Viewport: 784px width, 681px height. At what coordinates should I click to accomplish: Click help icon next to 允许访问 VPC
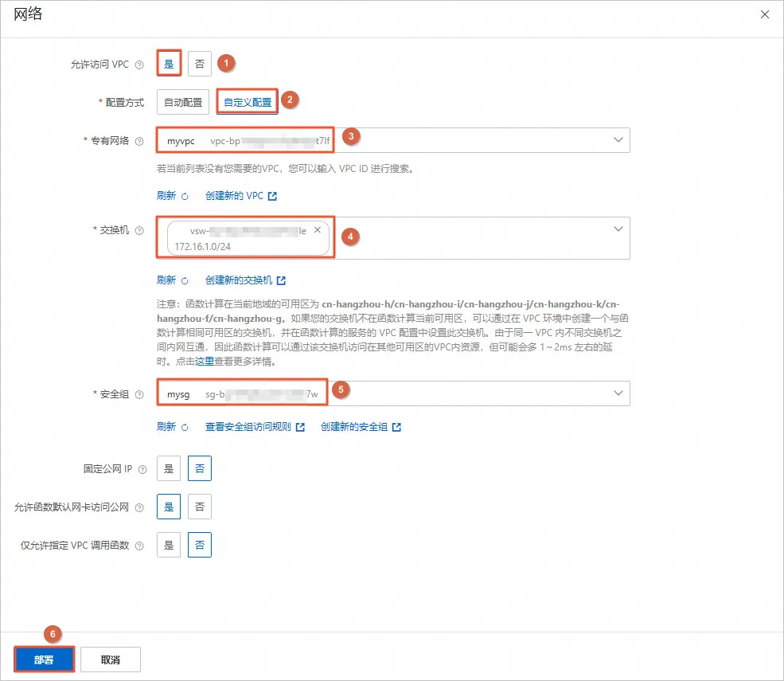tap(139, 65)
